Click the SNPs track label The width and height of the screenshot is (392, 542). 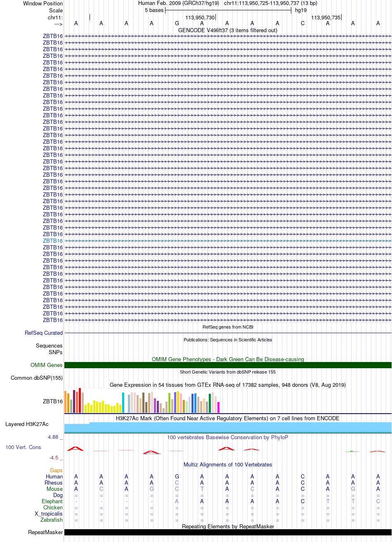[56, 353]
